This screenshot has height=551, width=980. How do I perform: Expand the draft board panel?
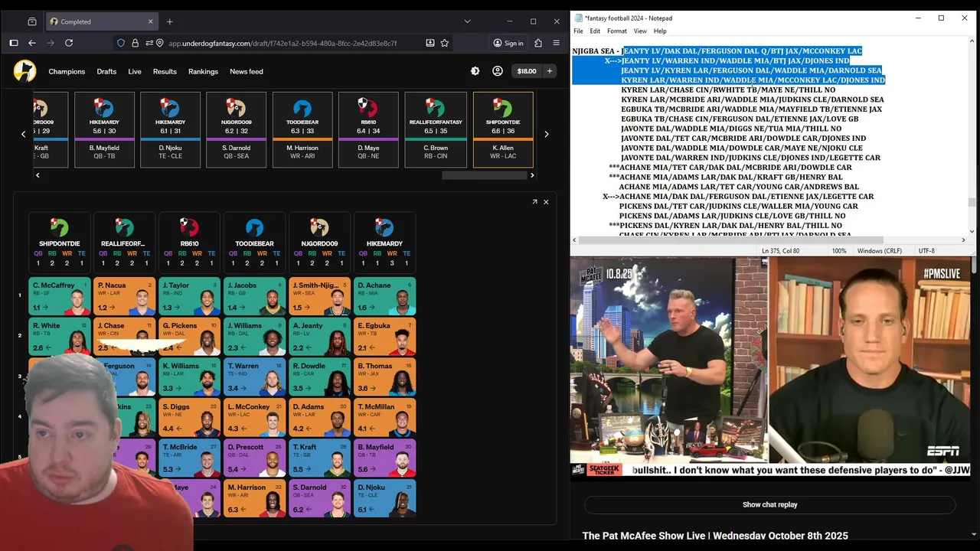click(534, 202)
